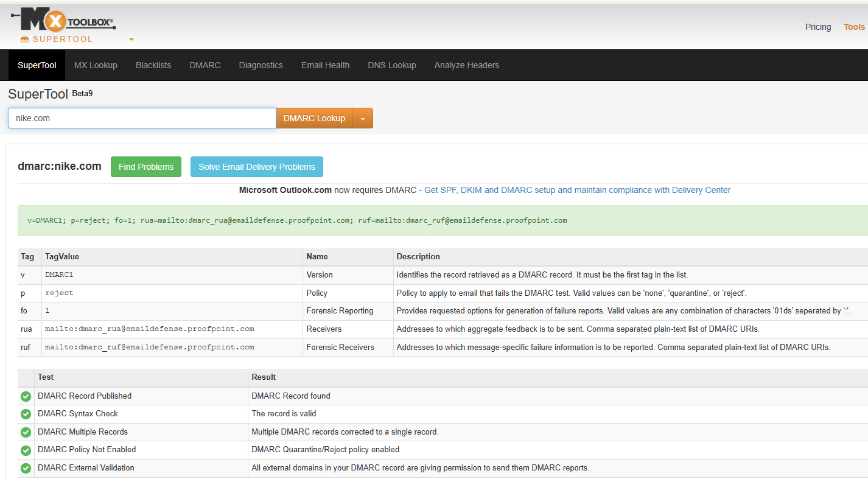This screenshot has height=479, width=868.
Task: Focus the domain input containing nike.com
Action: click(142, 118)
